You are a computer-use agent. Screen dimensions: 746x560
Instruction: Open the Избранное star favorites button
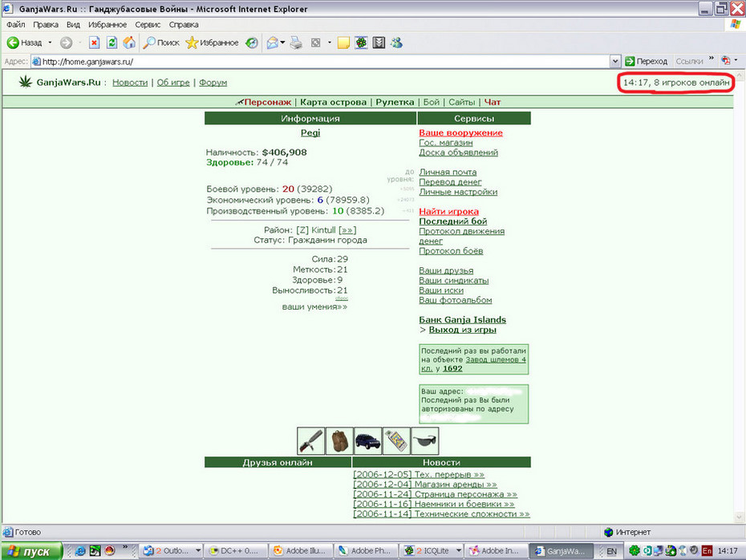pos(213,43)
